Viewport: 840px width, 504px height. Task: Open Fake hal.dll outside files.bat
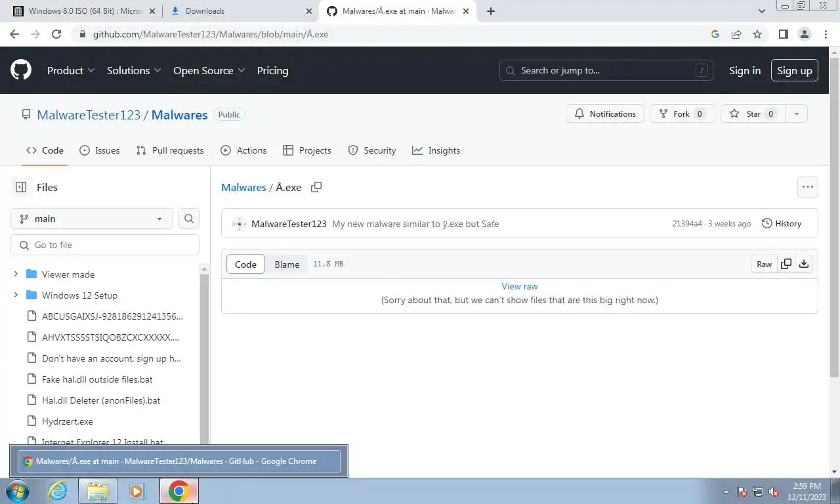pyautogui.click(x=97, y=379)
